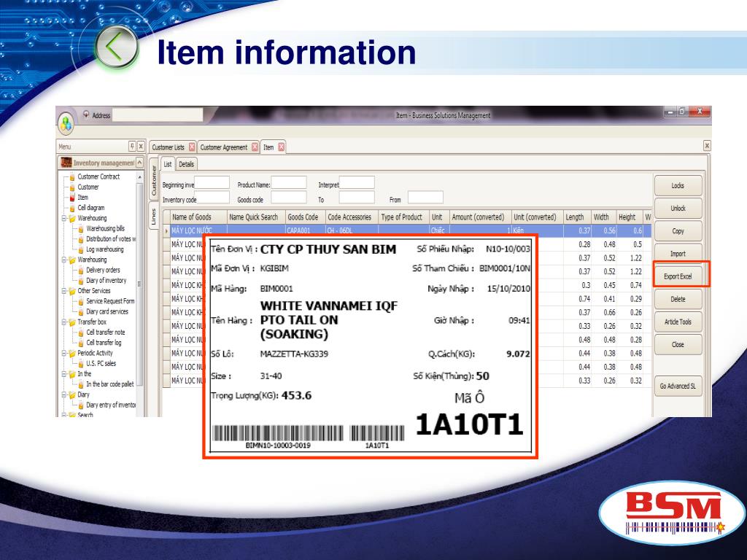
Task: Close the Customer Agreement tab via its X
Action: [x=255, y=147]
